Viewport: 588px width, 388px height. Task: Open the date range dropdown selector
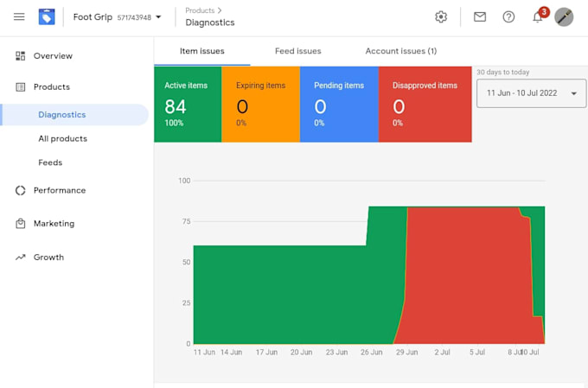click(531, 92)
